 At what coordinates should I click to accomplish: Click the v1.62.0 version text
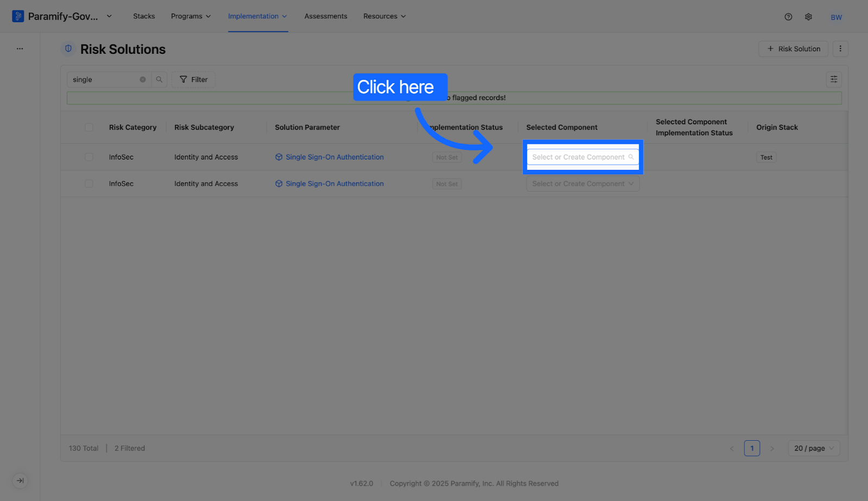point(361,484)
